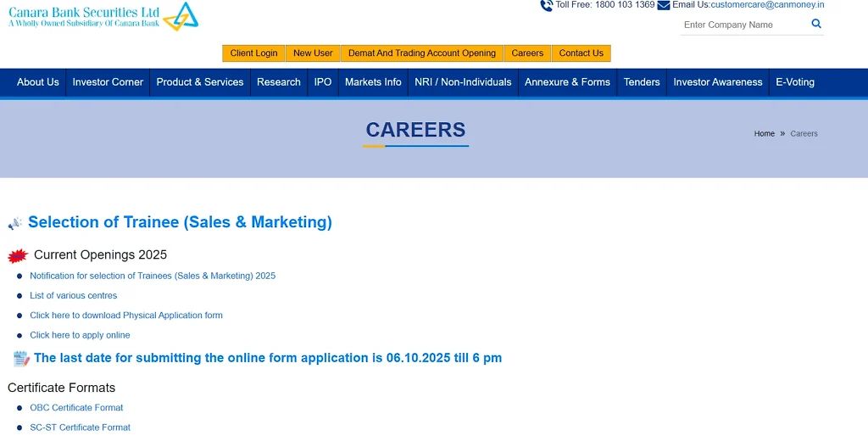Open the Contact Us button

[581, 53]
